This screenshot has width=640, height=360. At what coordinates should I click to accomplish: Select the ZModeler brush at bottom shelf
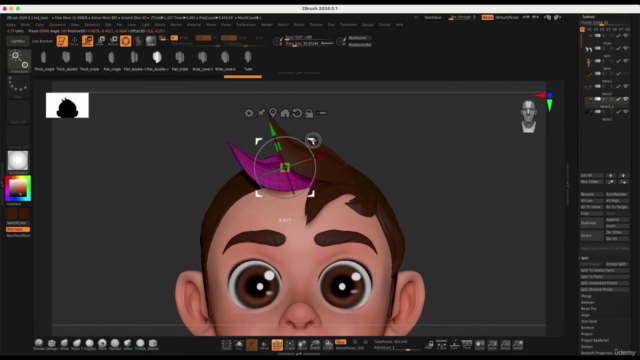tap(51, 344)
